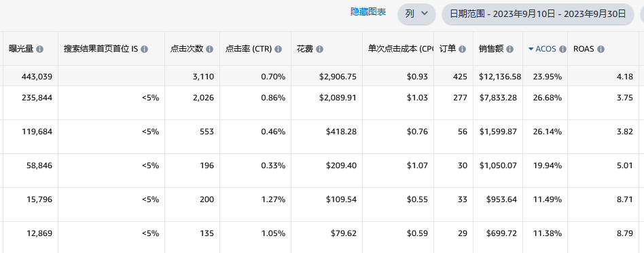Sort by 订单 column header
The width and height of the screenshot is (644, 253).
pos(447,50)
